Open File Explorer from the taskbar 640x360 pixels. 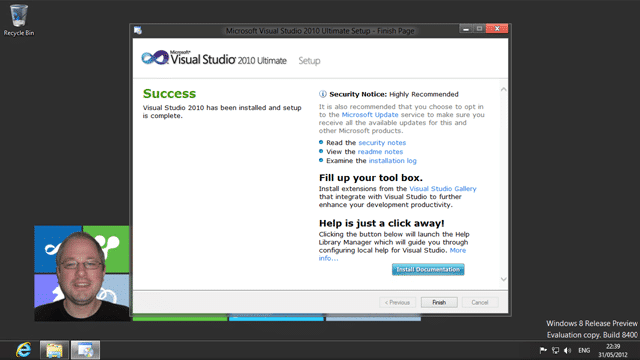point(54,350)
